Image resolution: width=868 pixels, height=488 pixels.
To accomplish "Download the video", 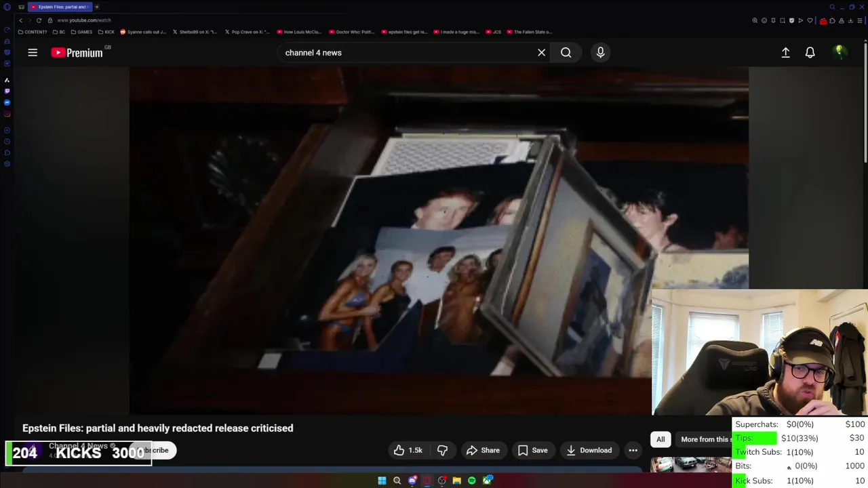I will 589,450.
